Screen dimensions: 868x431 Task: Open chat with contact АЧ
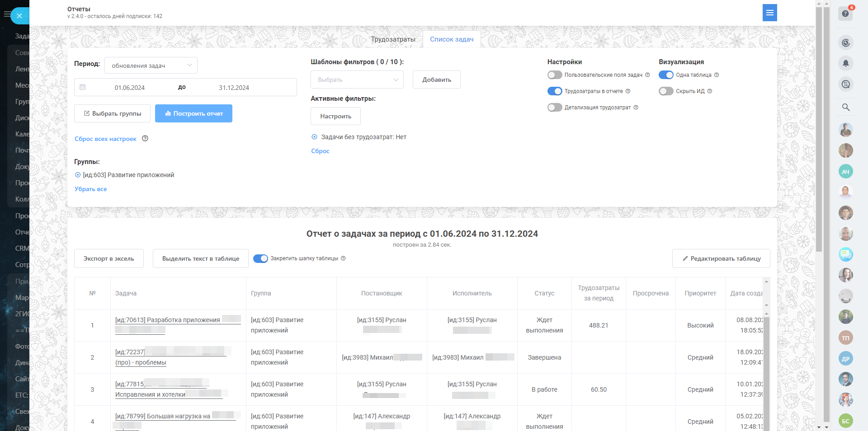tap(846, 171)
